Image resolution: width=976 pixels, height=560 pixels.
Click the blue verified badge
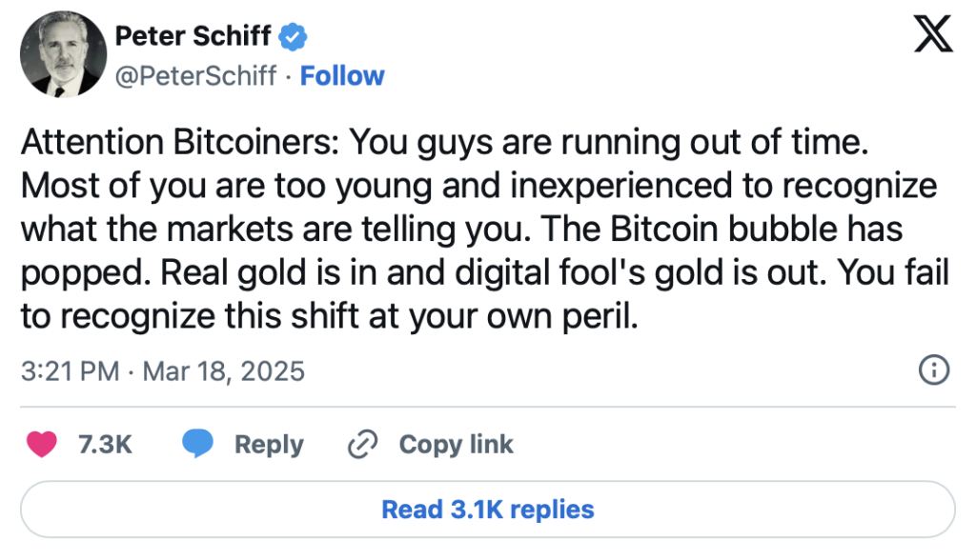tap(294, 36)
